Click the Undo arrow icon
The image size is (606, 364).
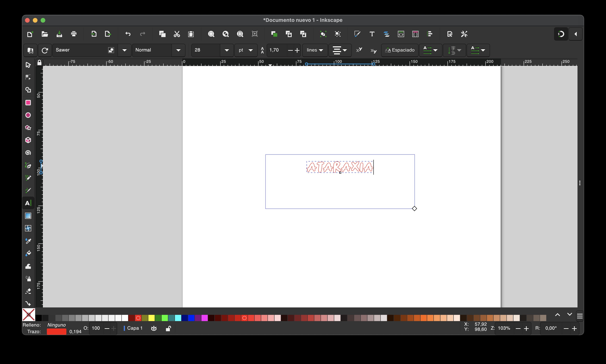coord(128,34)
